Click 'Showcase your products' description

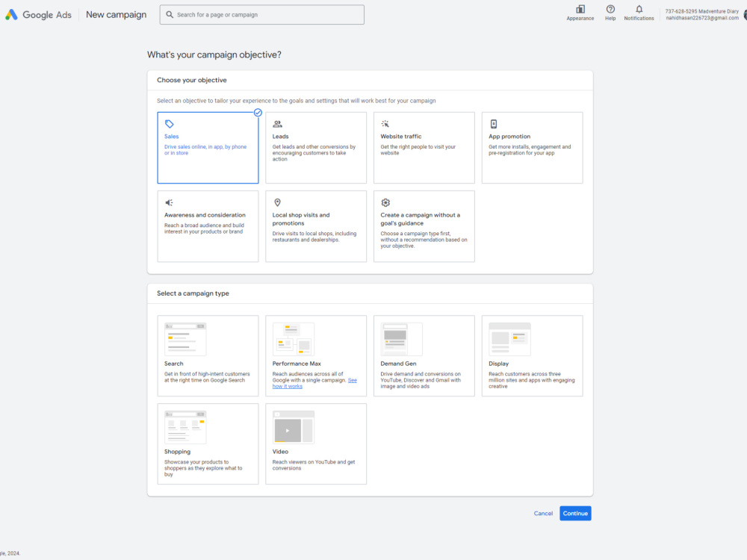coord(203,468)
